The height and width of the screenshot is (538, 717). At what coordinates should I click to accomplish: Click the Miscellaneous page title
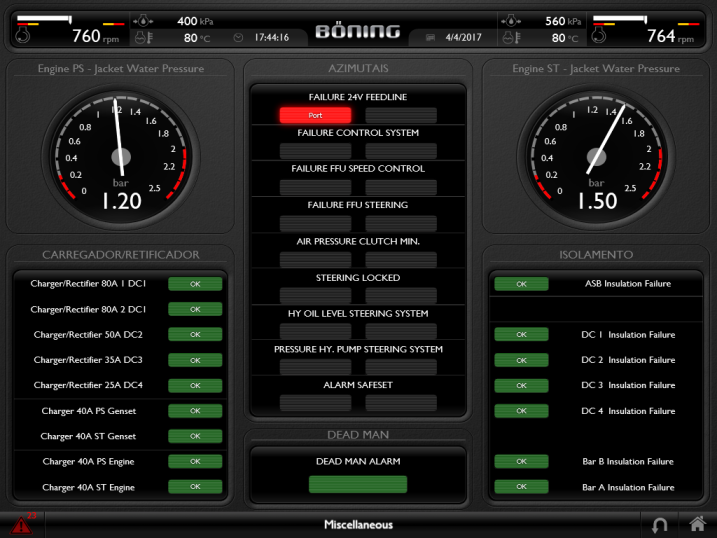coord(358,525)
